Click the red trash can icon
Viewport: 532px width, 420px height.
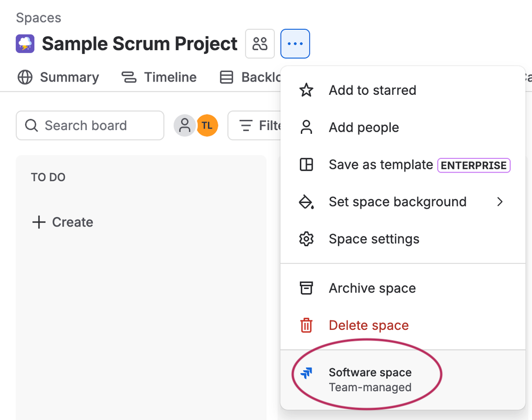[306, 325]
